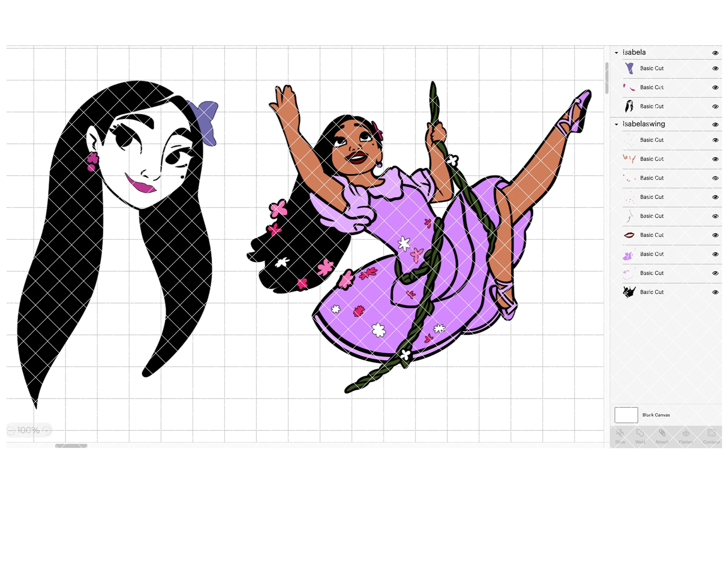Click the Slice tool icon
The width and height of the screenshot is (728, 563).
(x=620, y=433)
